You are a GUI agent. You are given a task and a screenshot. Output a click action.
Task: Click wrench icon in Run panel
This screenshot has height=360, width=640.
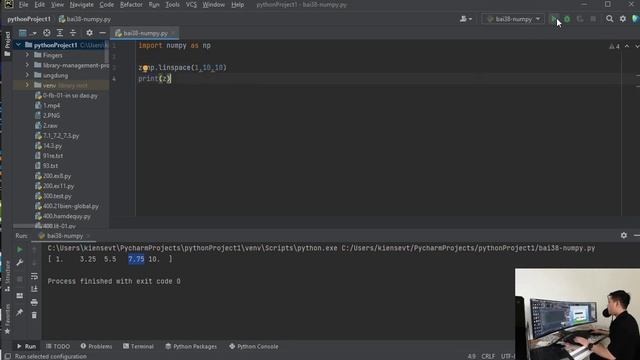(x=20, y=262)
